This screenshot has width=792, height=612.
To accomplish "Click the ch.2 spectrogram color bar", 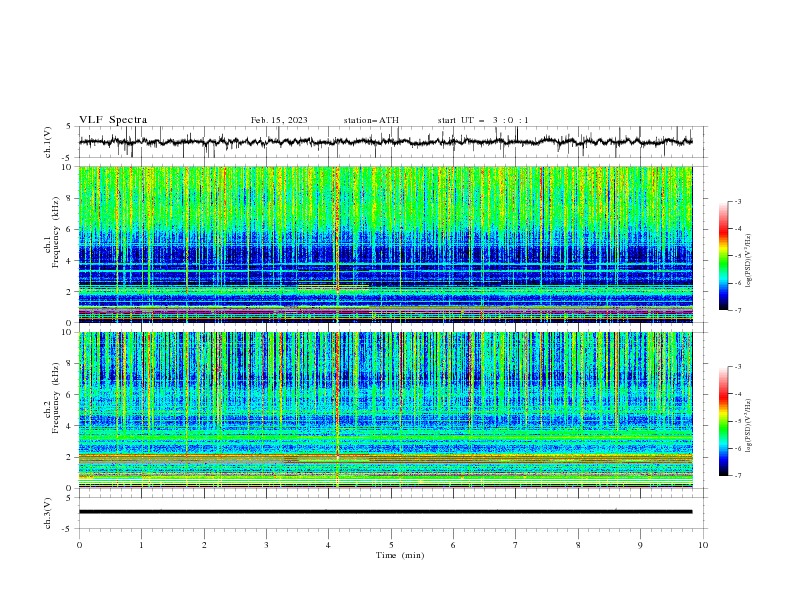I will (x=724, y=421).
